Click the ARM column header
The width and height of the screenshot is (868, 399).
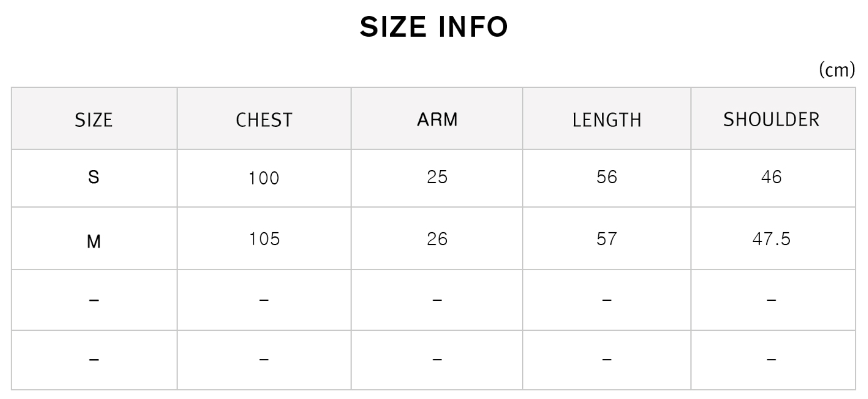[437, 120]
